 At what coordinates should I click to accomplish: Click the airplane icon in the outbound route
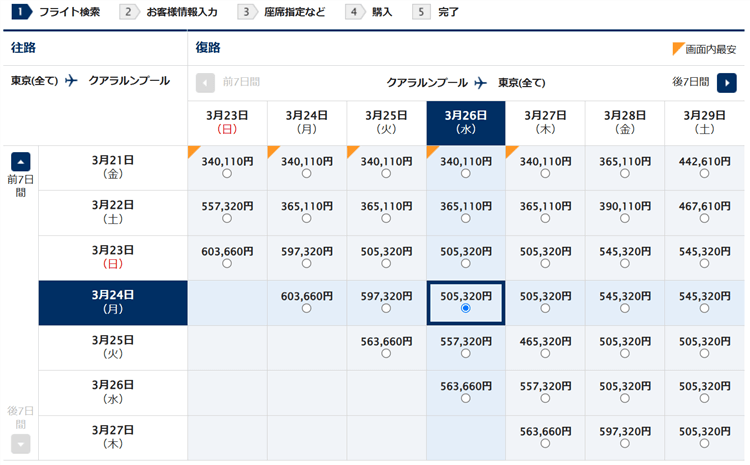click(x=71, y=81)
